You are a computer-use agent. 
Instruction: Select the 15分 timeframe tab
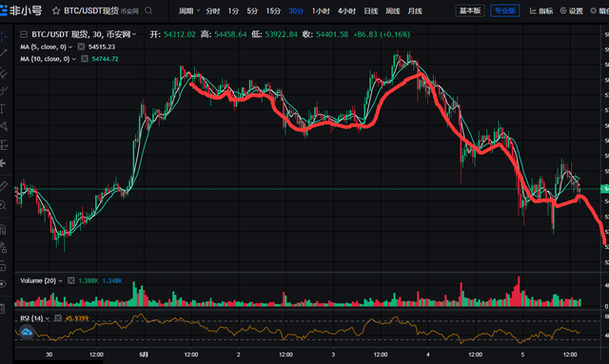[273, 10]
